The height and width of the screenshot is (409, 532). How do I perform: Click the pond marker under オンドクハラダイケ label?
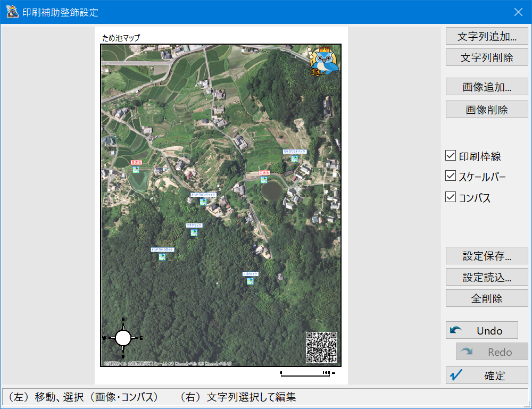[x=162, y=256]
